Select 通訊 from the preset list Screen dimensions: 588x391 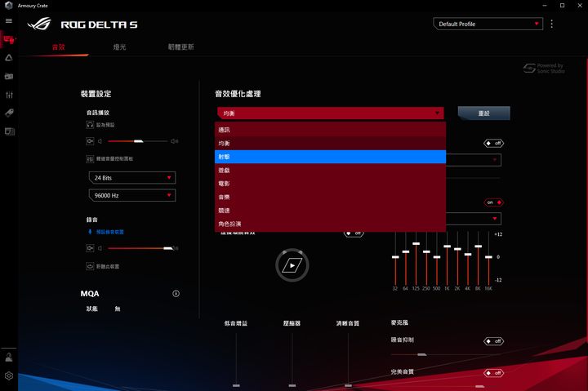click(x=331, y=130)
